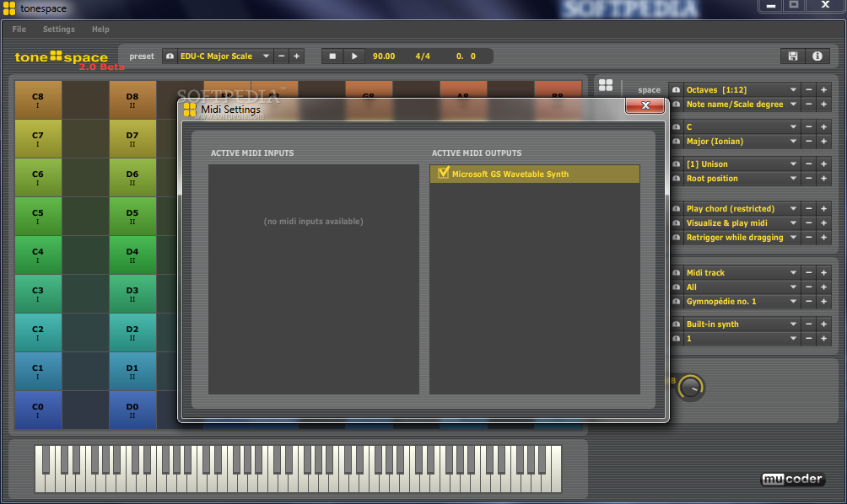Open the [1] Unison chord dropdown
847x504 pixels.
tap(742, 164)
